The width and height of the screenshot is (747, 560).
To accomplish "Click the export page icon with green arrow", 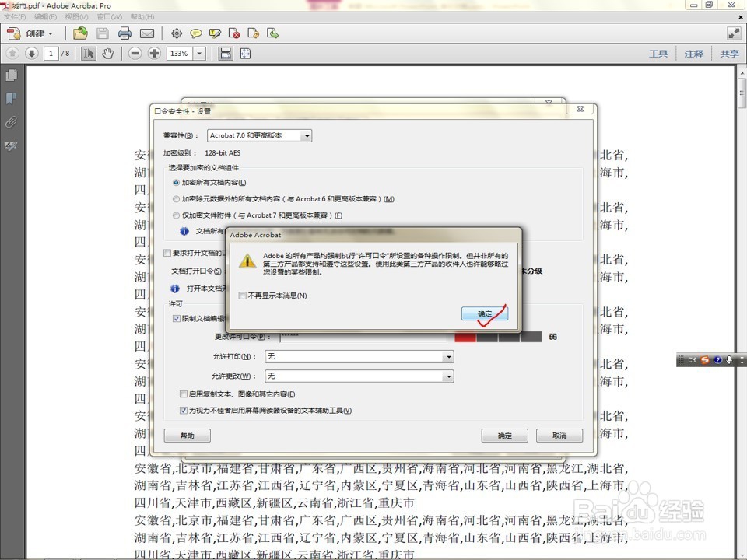I will 272,33.
